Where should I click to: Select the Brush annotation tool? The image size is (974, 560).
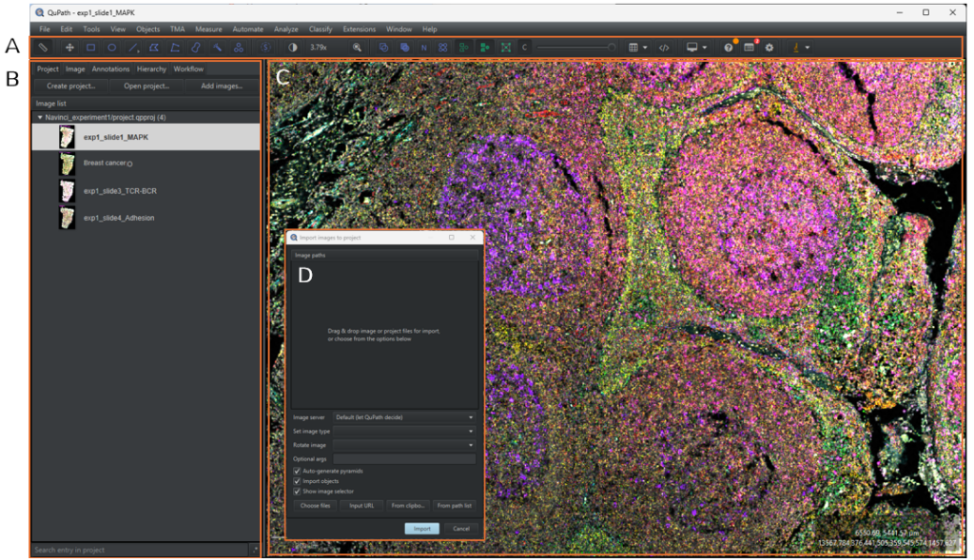(196, 47)
